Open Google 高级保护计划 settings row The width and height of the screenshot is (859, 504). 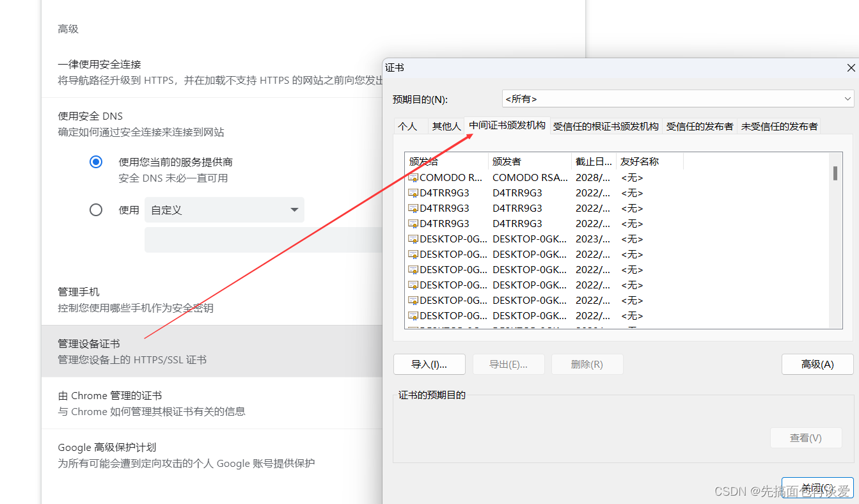(x=212, y=455)
